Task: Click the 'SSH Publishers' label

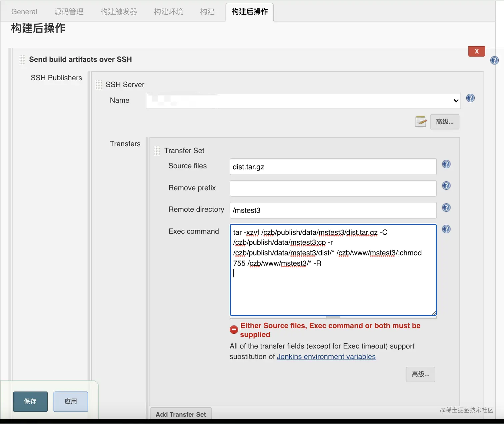Action: pyautogui.click(x=56, y=78)
